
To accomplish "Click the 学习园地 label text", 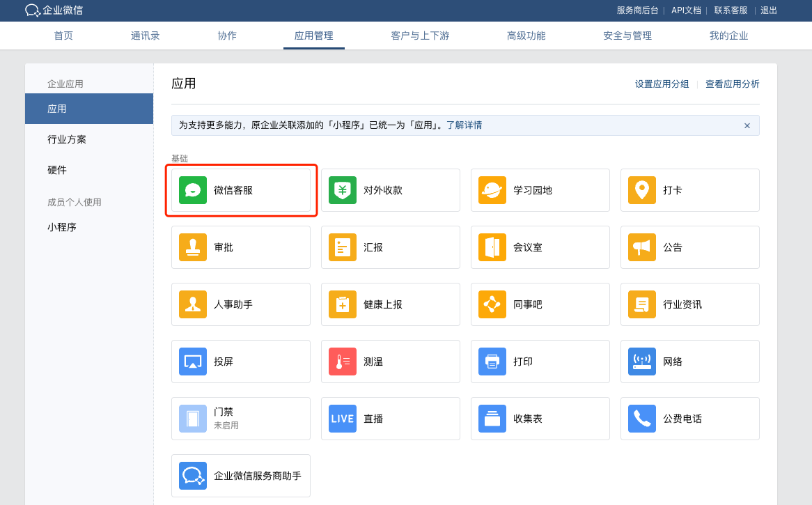I will pyautogui.click(x=532, y=190).
